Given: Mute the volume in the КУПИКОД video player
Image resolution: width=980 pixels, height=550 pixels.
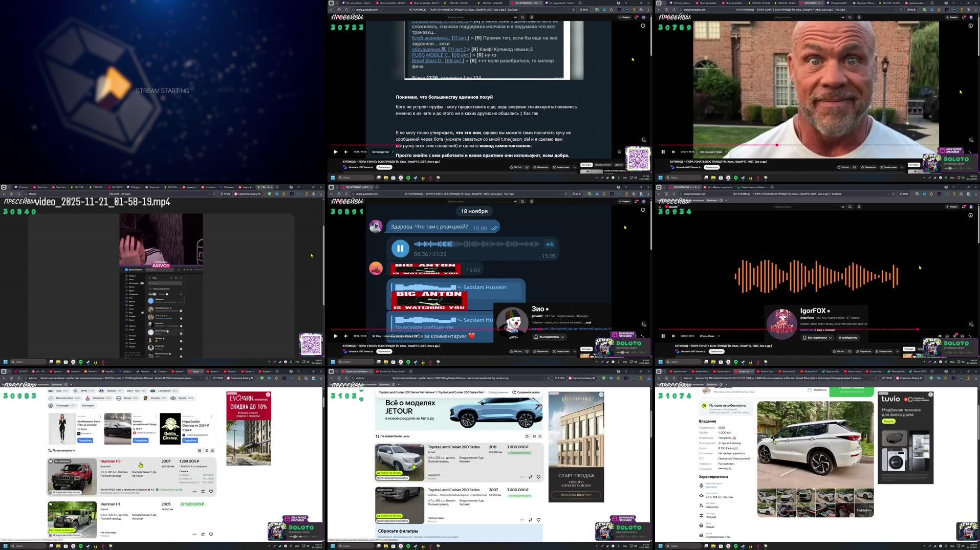Looking at the screenshot, I should tap(345, 151).
